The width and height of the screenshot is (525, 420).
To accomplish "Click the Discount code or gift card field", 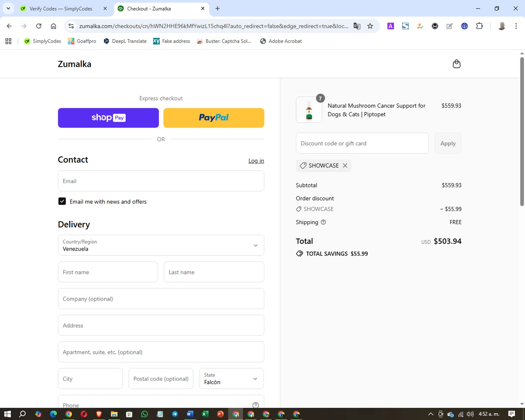I will 362,143.
